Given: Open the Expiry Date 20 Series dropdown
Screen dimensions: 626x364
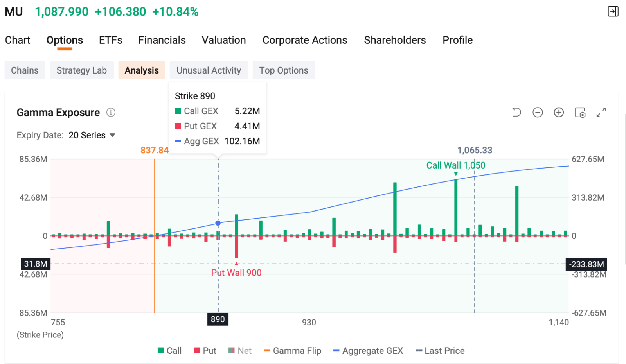Looking at the screenshot, I should click(92, 135).
